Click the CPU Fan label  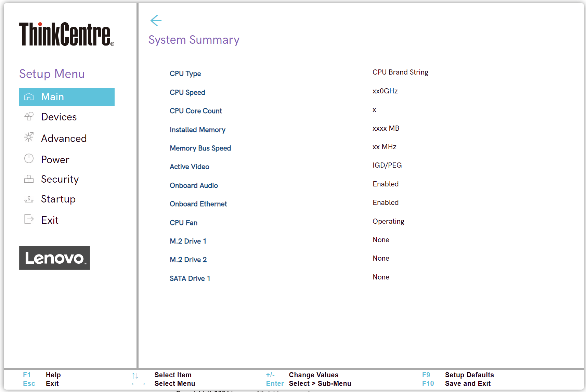[183, 223]
